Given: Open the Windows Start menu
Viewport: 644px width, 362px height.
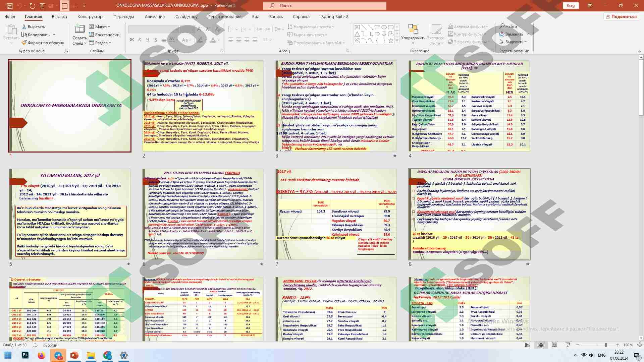Looking at the screenshot, I should click(8, 355).
